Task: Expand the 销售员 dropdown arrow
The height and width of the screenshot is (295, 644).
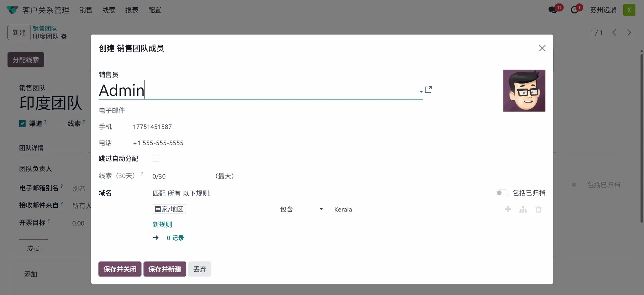Action: [421, 91]
